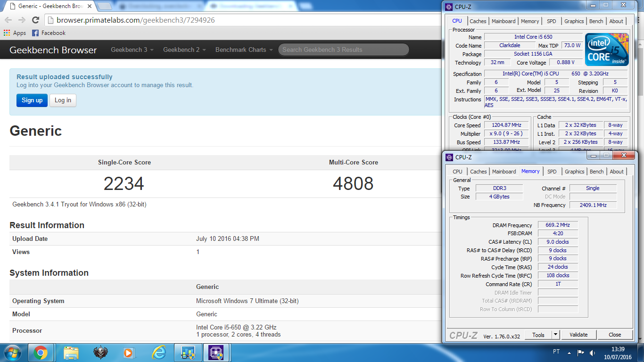This screenshot has width=644, height=362.
Task: Select the Bench tab in CPU-Z processor window
Action: tap(596, 21)
